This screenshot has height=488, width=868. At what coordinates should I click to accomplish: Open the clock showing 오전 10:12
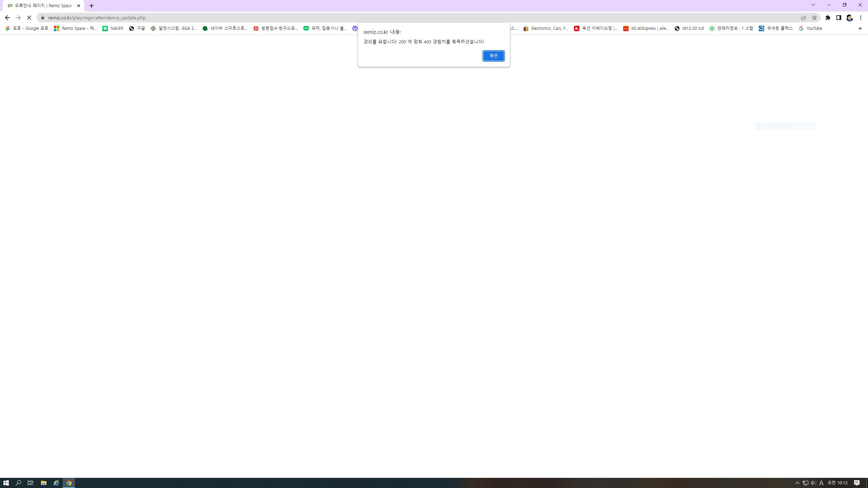[x=837, y=483]
